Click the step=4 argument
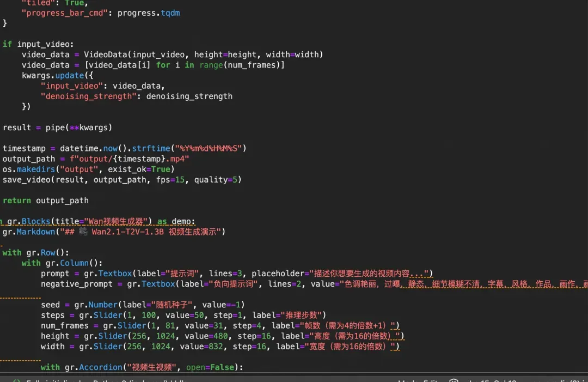This screenshot has height=382, width=588. (x=247, y=326)
